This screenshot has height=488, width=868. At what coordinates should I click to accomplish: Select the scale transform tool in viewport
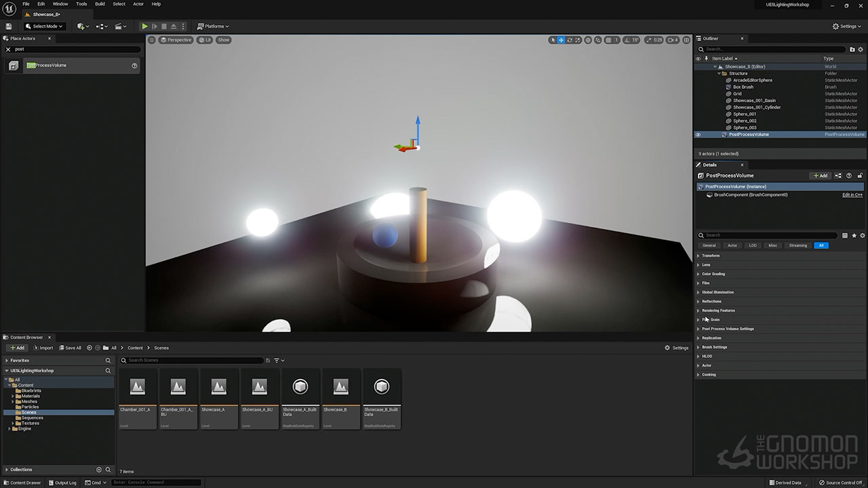[578, 40]
